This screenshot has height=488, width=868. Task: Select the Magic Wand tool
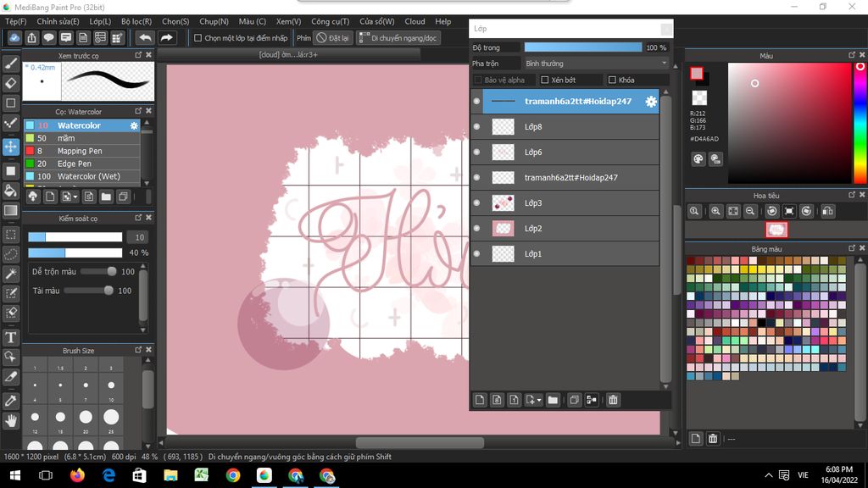[10, 274]
